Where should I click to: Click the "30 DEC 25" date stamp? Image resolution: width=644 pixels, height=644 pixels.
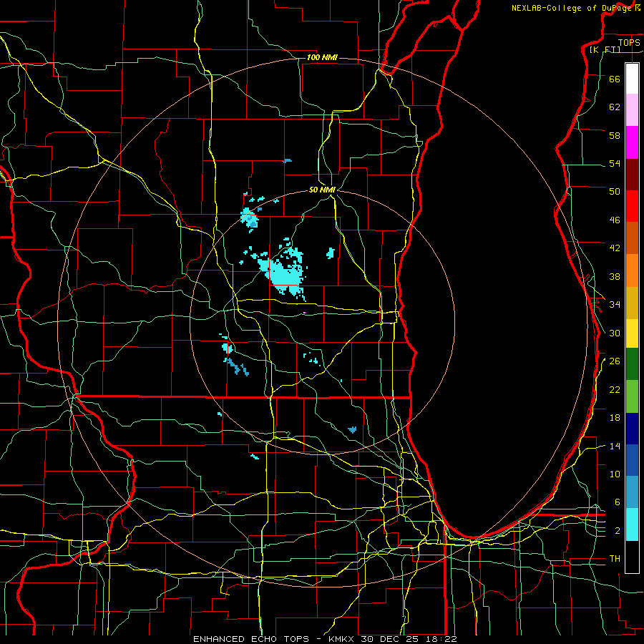[x=391, y=639]
